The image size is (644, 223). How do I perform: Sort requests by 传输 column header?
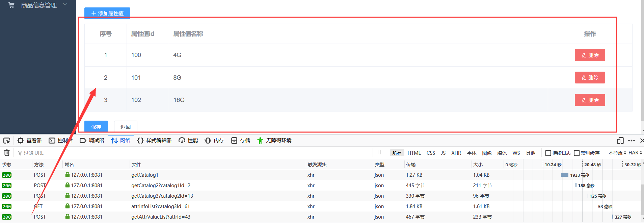pyautogui.click(x=438, y=165)
